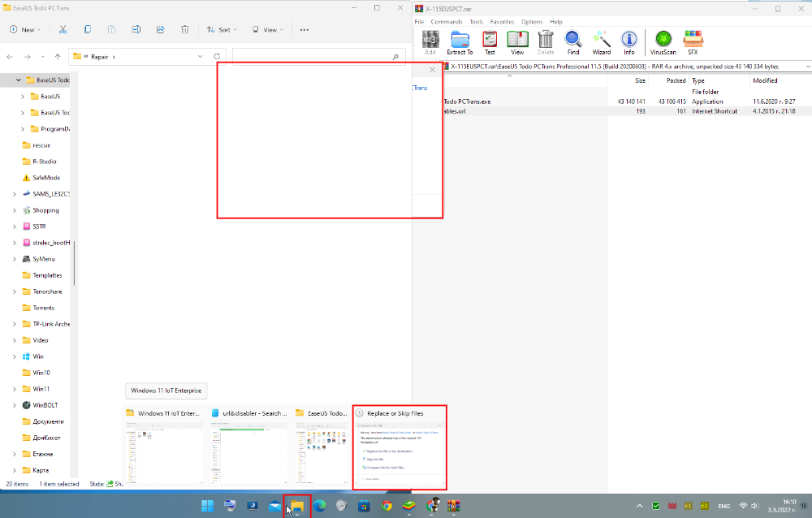This screenshot has width=812, height=518.
Task: Click Share icon in Explorer toolbar
Action: tap(161, 29)
